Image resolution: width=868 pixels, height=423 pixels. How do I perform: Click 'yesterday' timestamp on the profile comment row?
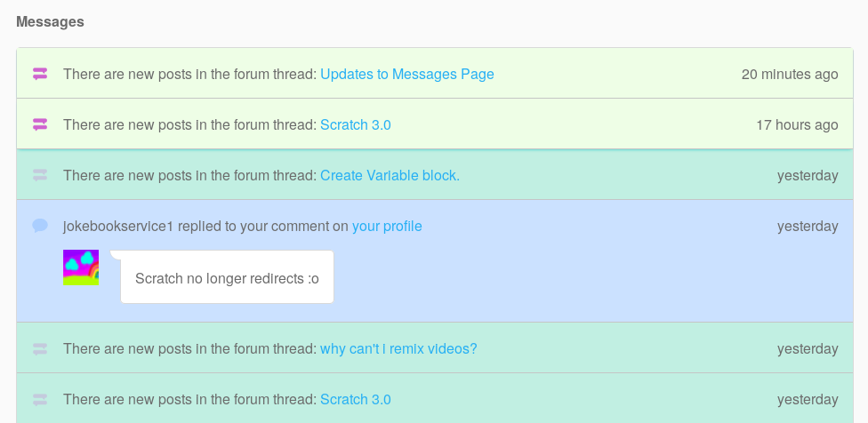(808, 226)
